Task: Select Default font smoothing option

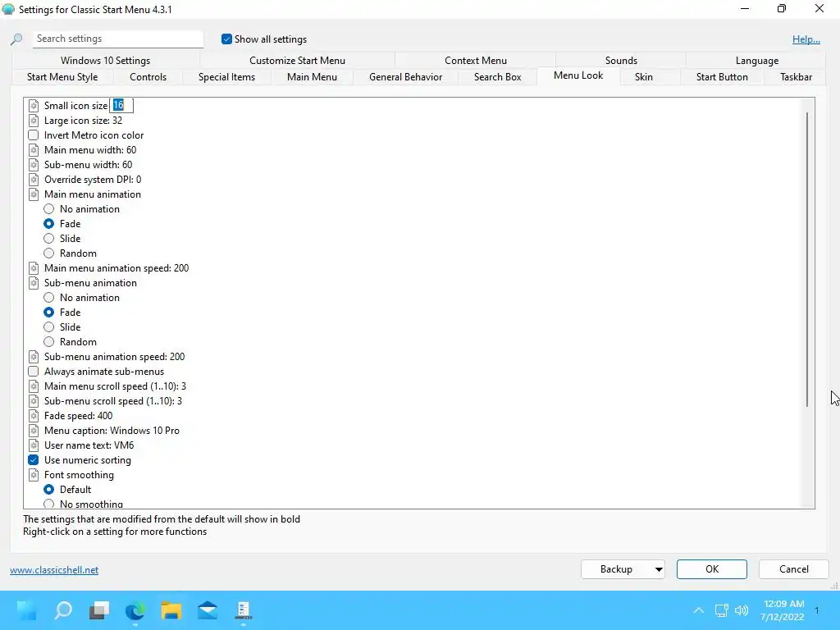Action: [x=48, y=490]
